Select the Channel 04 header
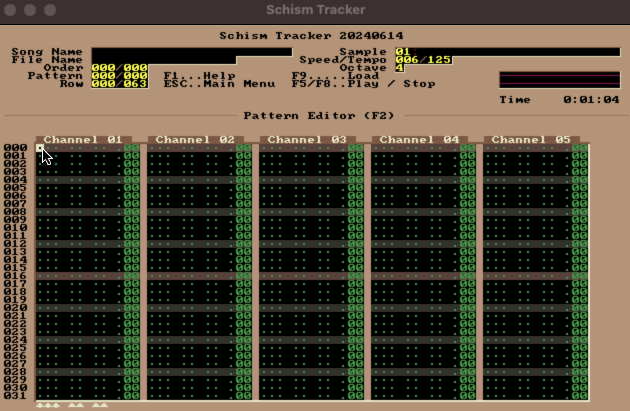Viewport: 630px width, 411px height. [419, 139]
